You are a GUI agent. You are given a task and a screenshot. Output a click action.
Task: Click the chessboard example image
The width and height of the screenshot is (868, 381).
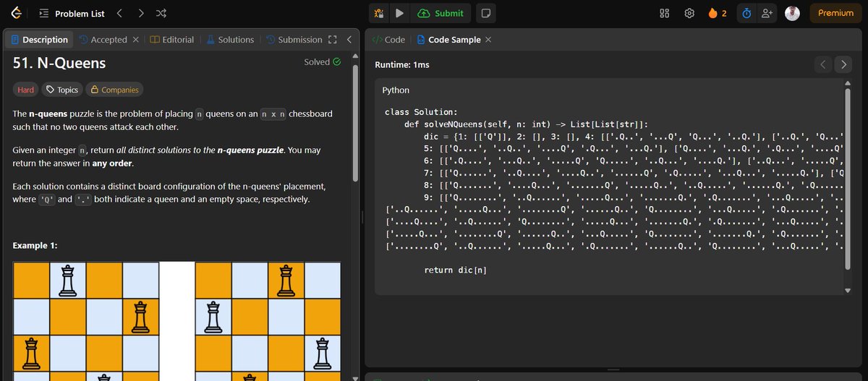point(176,321)
